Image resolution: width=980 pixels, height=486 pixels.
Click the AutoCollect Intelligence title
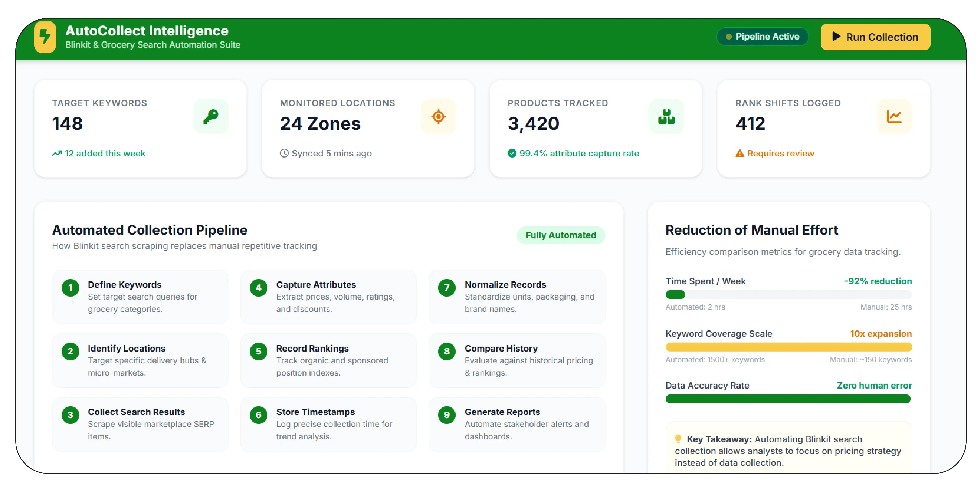147,31
